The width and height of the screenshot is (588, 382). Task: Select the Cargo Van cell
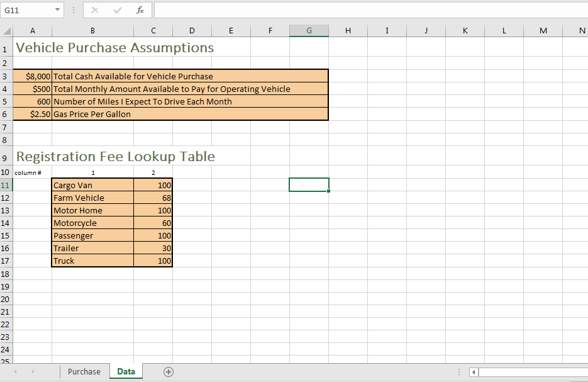tap(92, 184)
